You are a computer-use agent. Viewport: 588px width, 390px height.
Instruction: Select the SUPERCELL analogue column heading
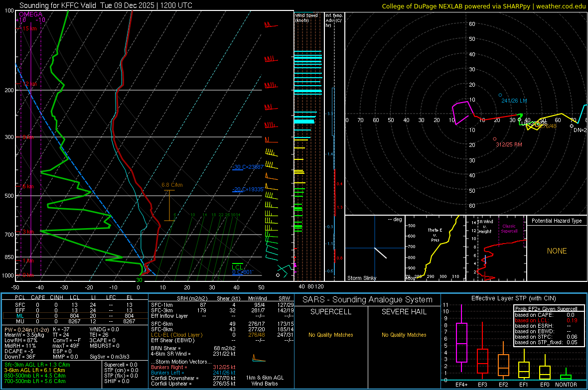point(331,312)
